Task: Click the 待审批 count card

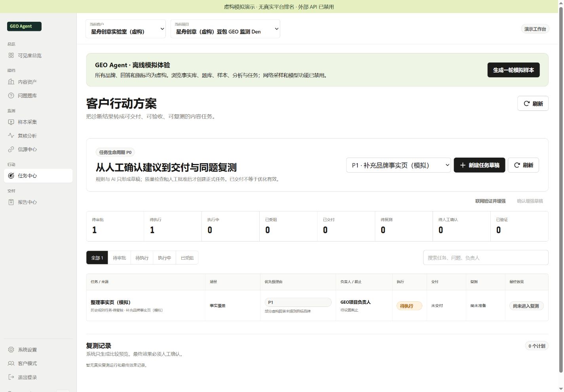Action: [x=115, y=226]
